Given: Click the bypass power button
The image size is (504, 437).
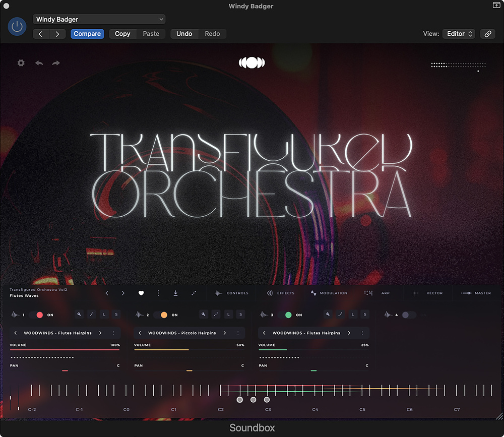Looking at the screenshot, I should 17,27.
